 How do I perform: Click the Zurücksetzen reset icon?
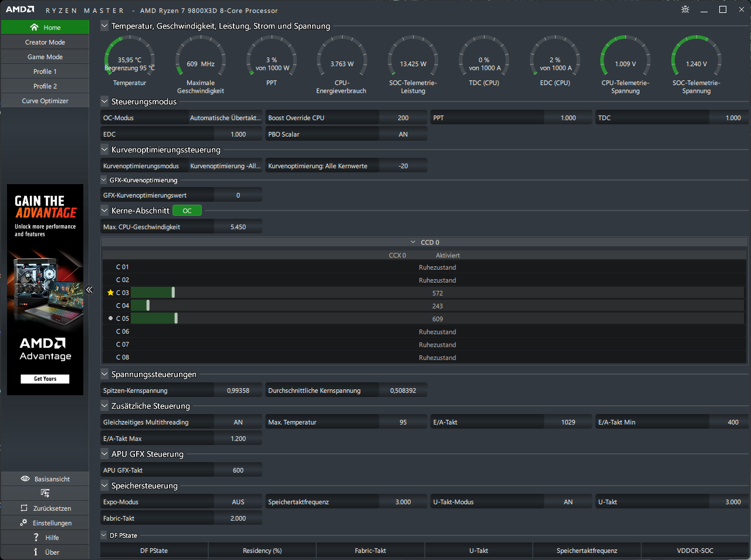[24, 508]
